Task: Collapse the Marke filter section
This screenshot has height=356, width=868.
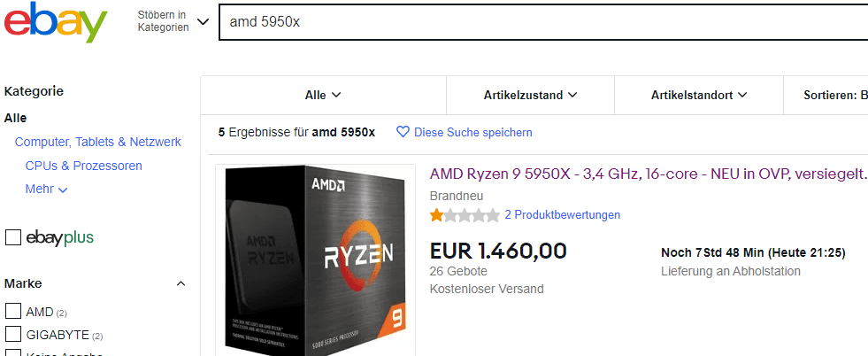Action: pyautogui.click(x=181, y=283)
